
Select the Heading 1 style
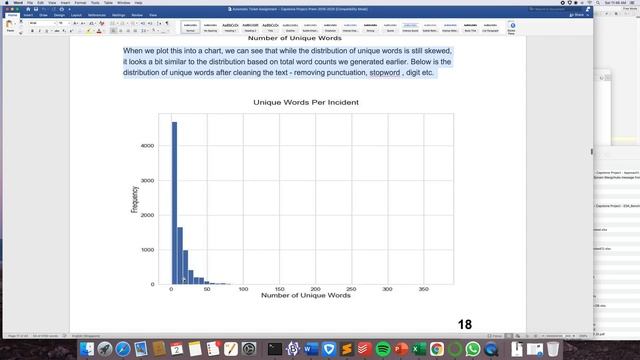point(230,27)
